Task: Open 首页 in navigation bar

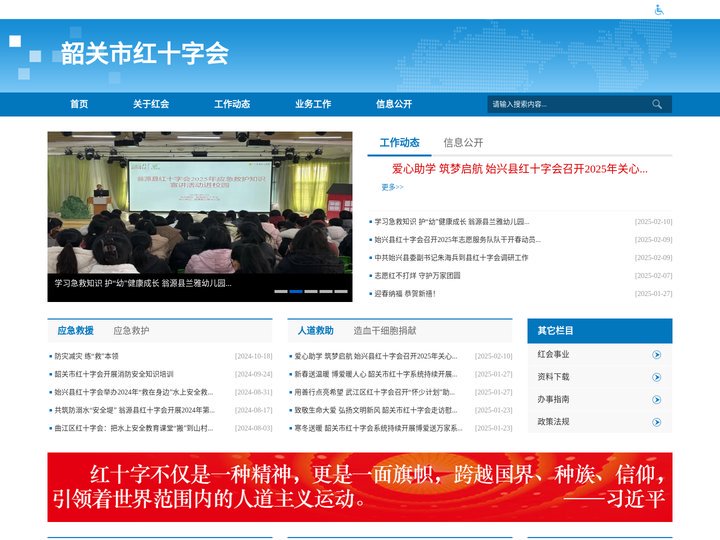Action: click(x=79, y=104)
